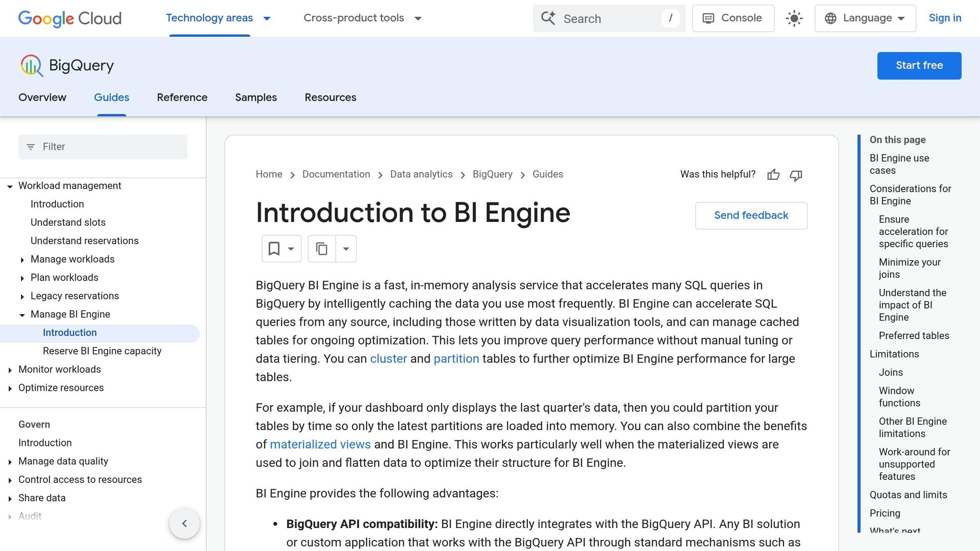Switch to the Resources tab

tap(331, 98)
